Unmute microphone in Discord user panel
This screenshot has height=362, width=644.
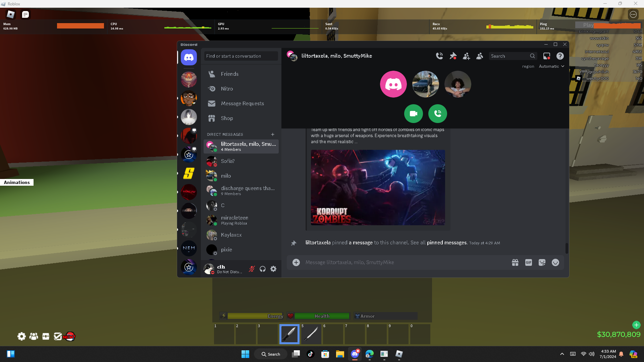pos(252,269)
